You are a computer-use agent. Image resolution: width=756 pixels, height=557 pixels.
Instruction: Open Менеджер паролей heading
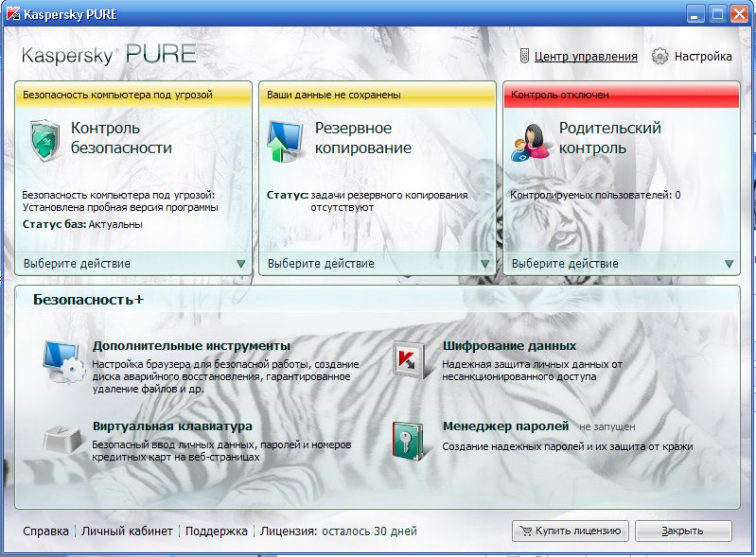[506, 426]
